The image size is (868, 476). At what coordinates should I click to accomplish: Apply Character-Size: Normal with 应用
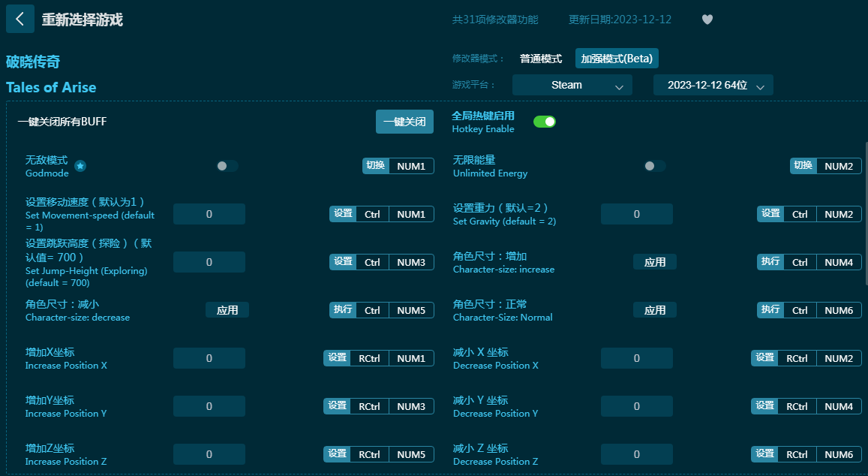[655, 310]
